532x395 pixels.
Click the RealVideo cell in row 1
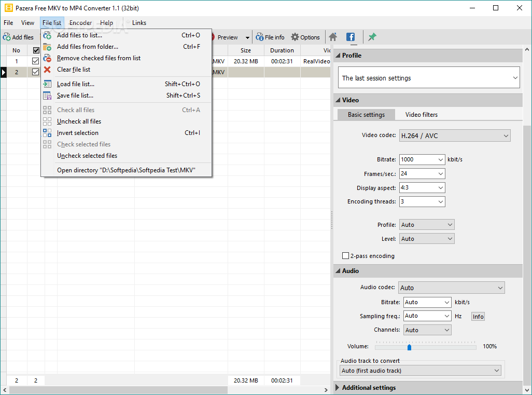pyautogui.click(x=316, y=61)
